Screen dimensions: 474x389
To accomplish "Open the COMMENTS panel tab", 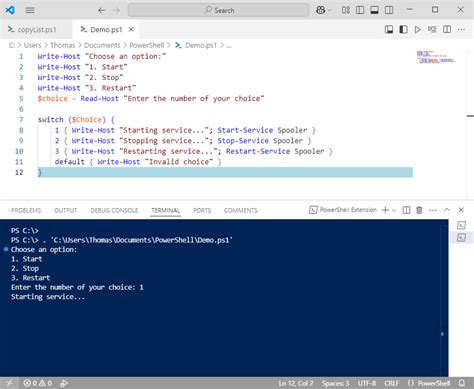I will (241, 210).
